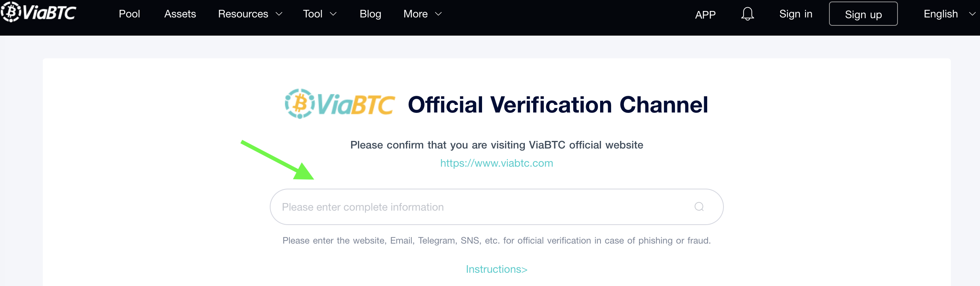Open the https://www.viabtc.com link
Viewport: 980px width, 286px height.
point(496,163)
